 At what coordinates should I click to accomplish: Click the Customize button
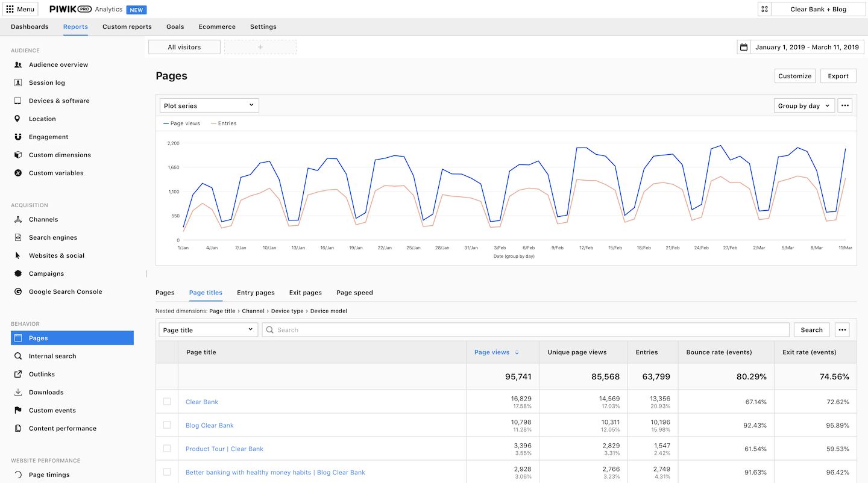click(x=795, y=76)
